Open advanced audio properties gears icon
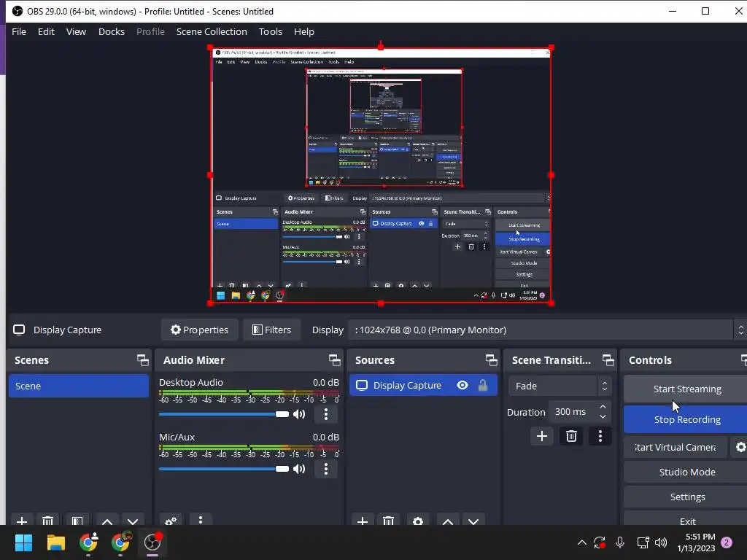The height and width of the screenshot is (560, 747). point(171,521)
